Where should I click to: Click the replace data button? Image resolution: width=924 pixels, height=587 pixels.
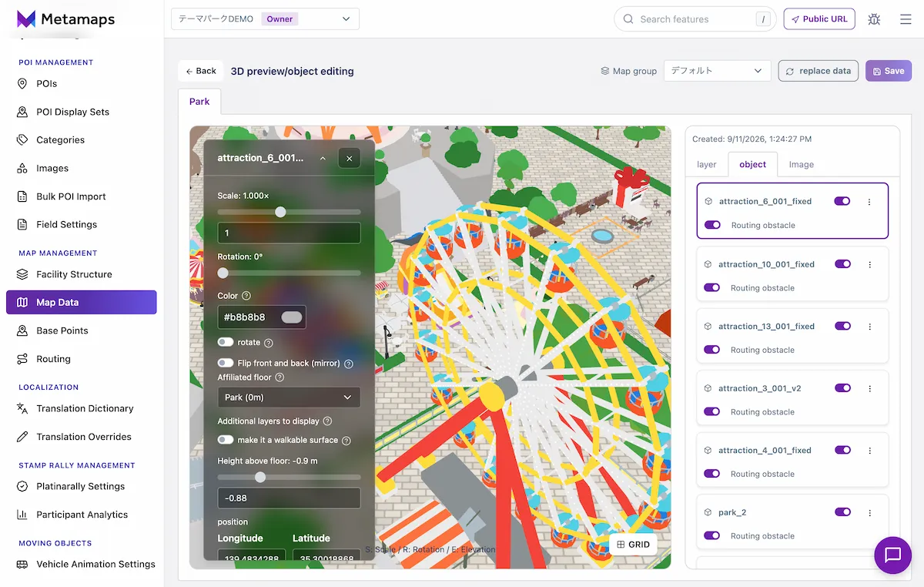(819, 71)
